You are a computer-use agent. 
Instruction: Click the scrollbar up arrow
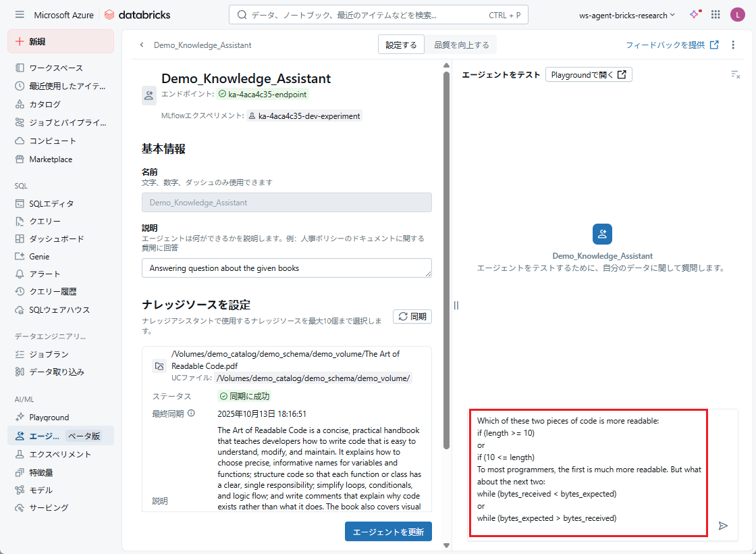pyautogui.click(x=446, y=65)
